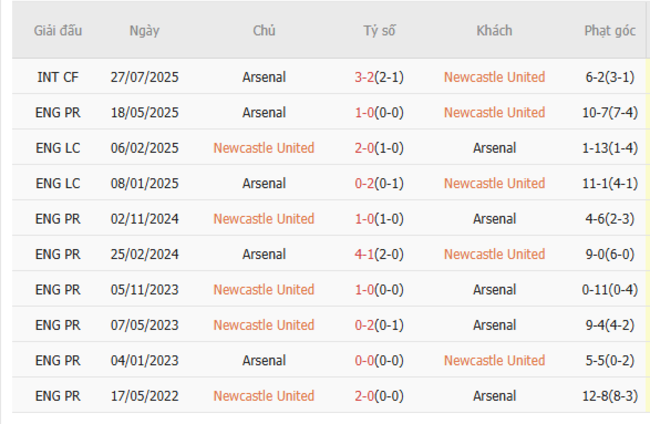Click the 1-13 corner kicks value
650x424 pixels.
[597, 148]
